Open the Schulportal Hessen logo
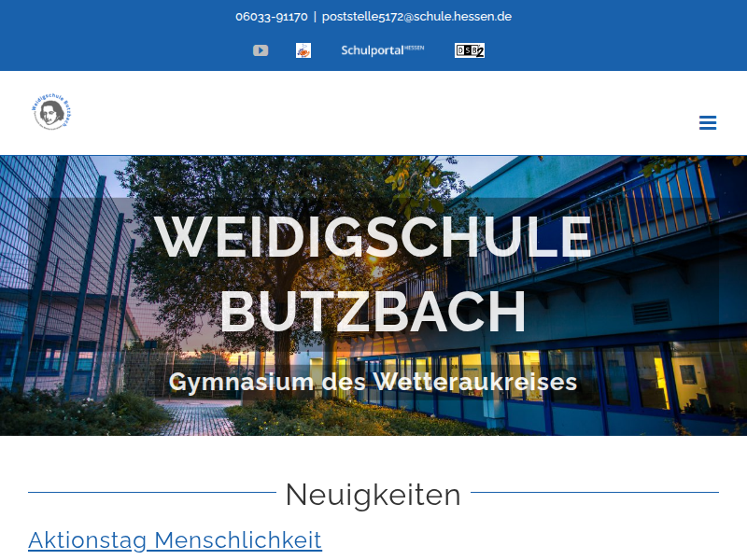Viewport: 747px width, 560px height. 382,49
